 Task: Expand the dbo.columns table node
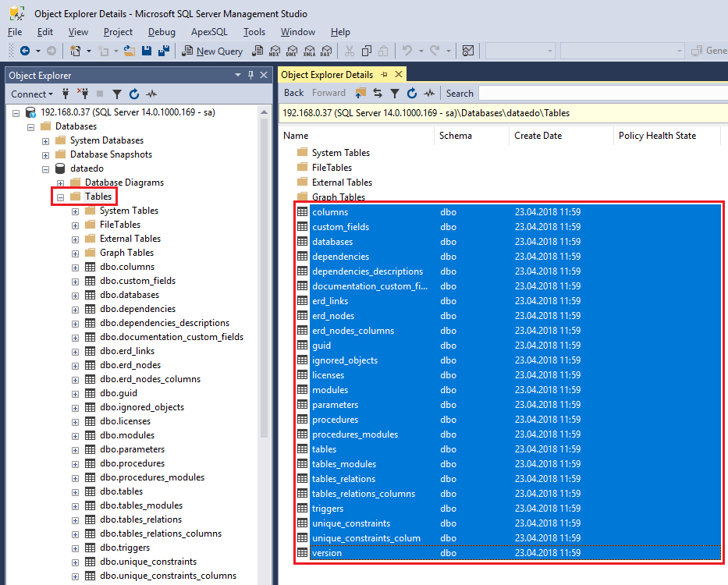(75, 267)
